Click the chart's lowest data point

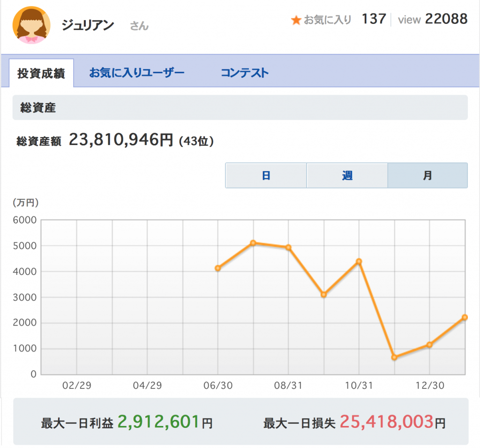coord(394,357)
